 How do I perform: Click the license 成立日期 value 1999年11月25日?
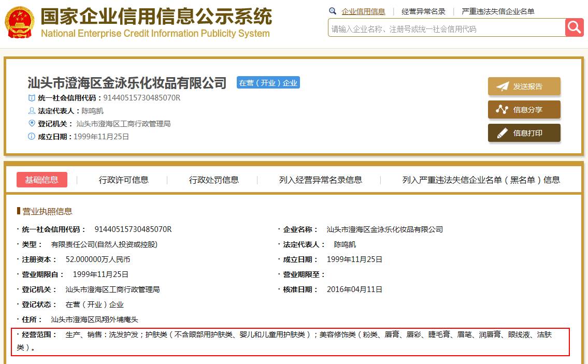pyautogui.click(x=354, y=259)
